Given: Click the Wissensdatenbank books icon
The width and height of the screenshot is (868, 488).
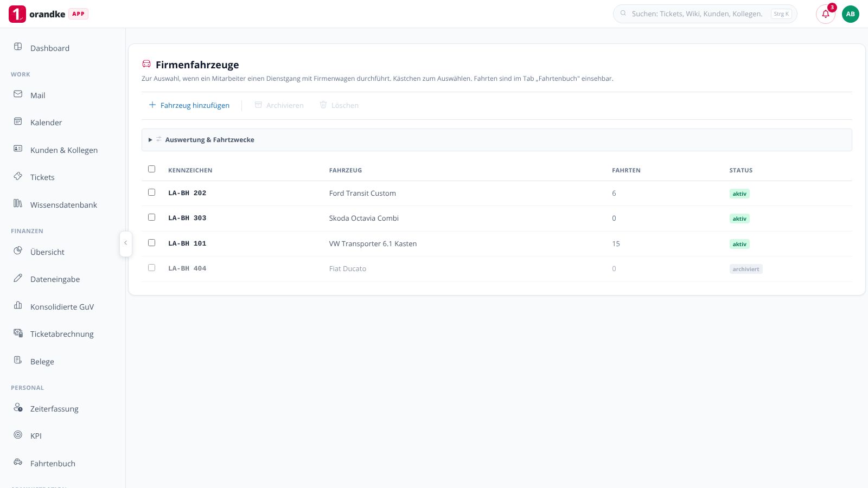Looking at the screenshot, I should point(18,203).
